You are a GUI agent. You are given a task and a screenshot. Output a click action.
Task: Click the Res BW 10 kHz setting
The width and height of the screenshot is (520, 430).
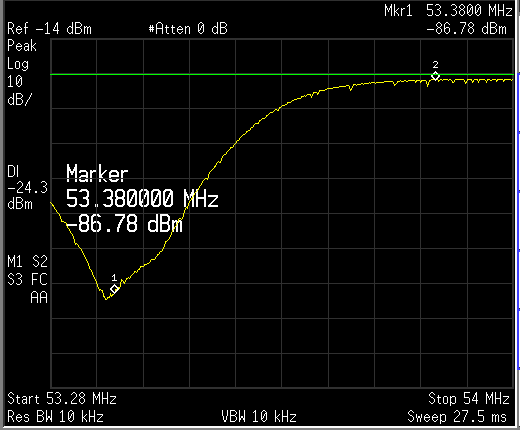55,416
